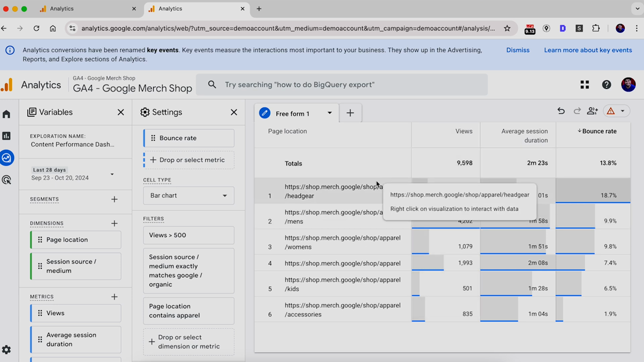Select the Page location dimension chip

click(75, 240)
